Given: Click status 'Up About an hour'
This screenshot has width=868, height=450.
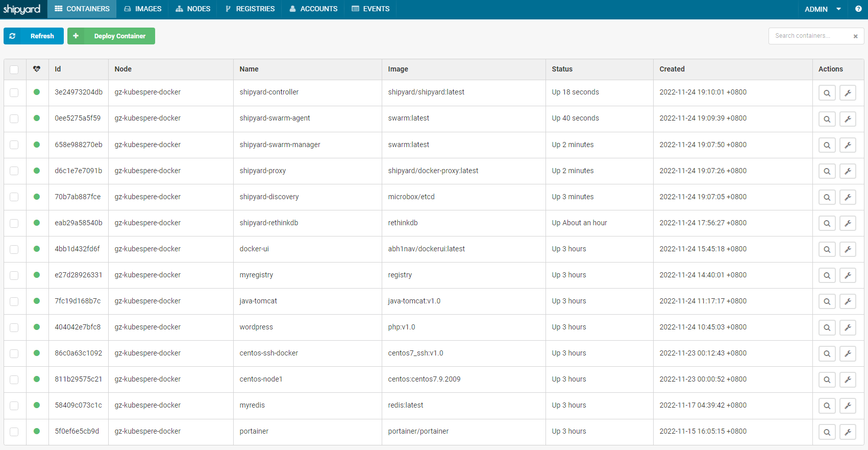Looking at the screenshot, I should click(579, 223).
